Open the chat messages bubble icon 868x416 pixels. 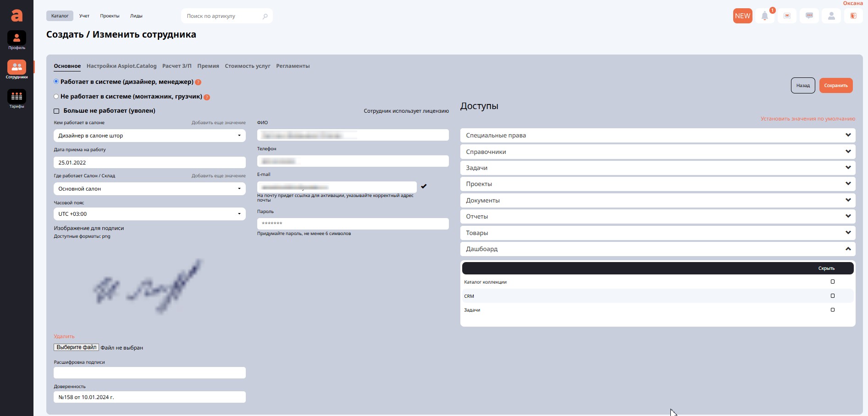[809, 16]
